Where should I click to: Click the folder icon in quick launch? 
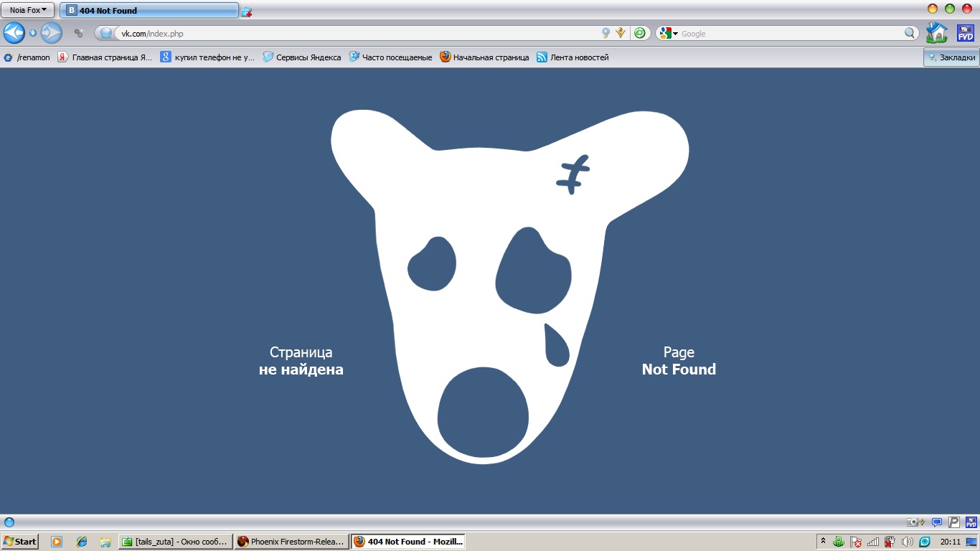coord(105,542)
